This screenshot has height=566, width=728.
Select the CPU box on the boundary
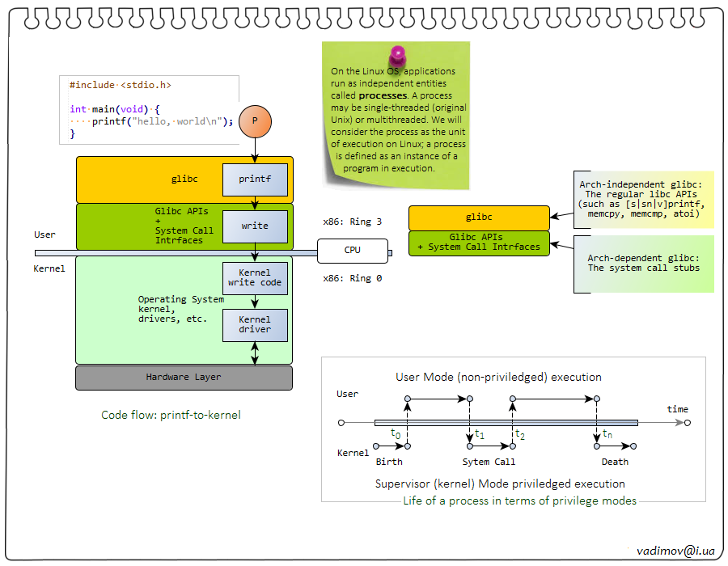pos(352,251)
